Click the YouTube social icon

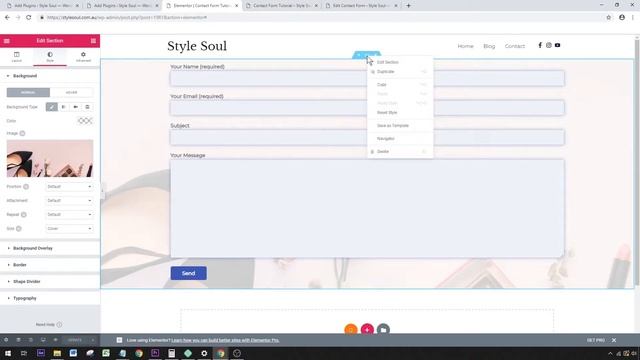(x=558, y=45)
